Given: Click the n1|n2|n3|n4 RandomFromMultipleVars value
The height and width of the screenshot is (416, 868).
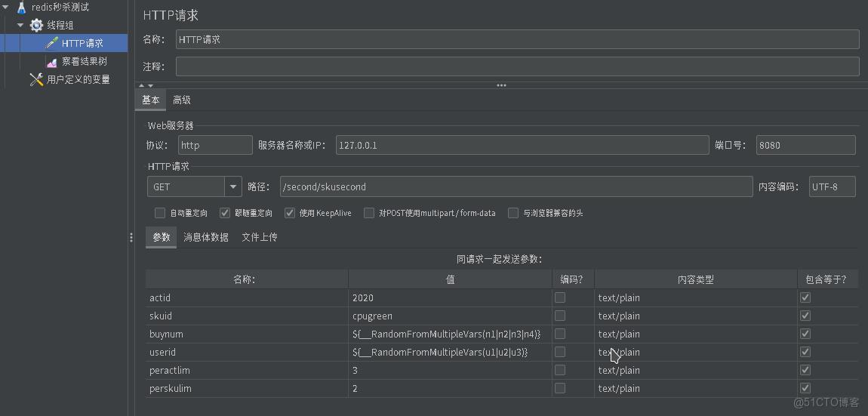Looking at the screenshot, I should pyautogui.click(x=450, y=334).
